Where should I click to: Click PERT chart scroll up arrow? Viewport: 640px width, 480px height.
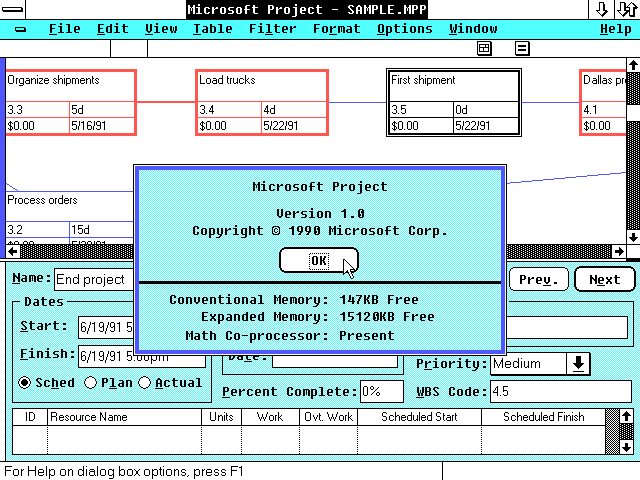click(x=633, y=65)
